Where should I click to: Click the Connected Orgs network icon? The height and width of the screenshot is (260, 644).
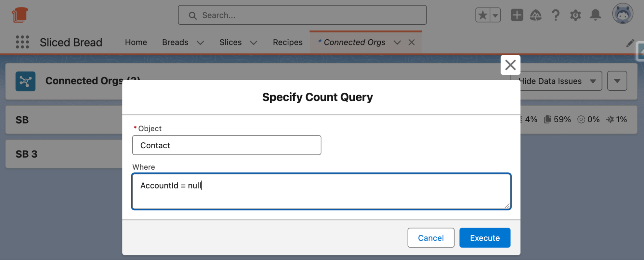pyautogui.click(x=26, y=81)
